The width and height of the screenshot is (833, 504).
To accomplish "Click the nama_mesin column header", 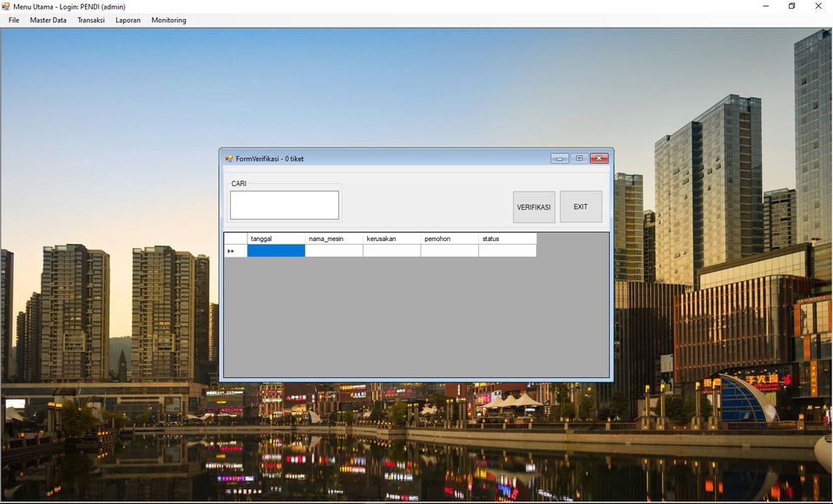I will (x=333, y=239).
